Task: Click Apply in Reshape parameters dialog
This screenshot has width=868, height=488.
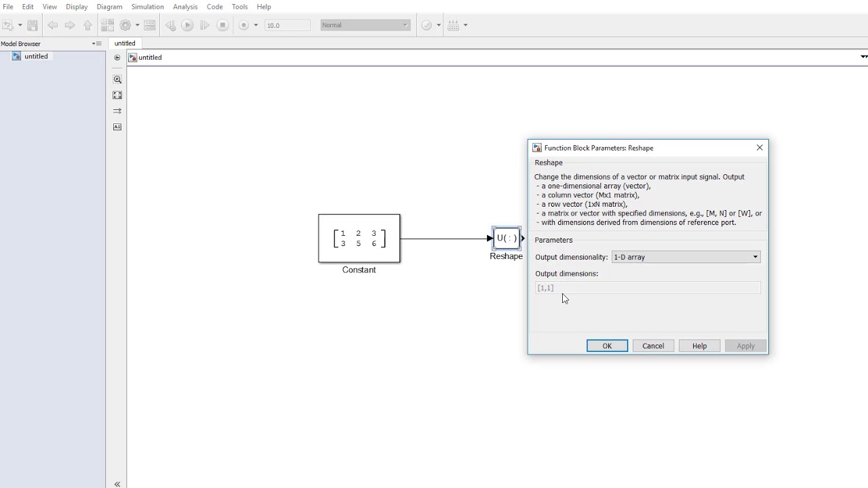Action: coord(745,346)
